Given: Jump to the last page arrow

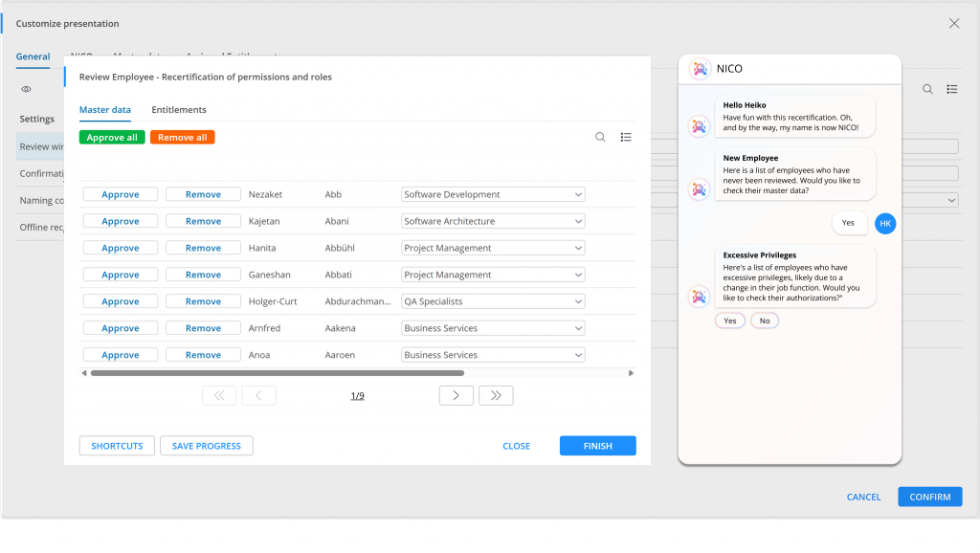Looking at the screenshot, I should pos(496,395).
